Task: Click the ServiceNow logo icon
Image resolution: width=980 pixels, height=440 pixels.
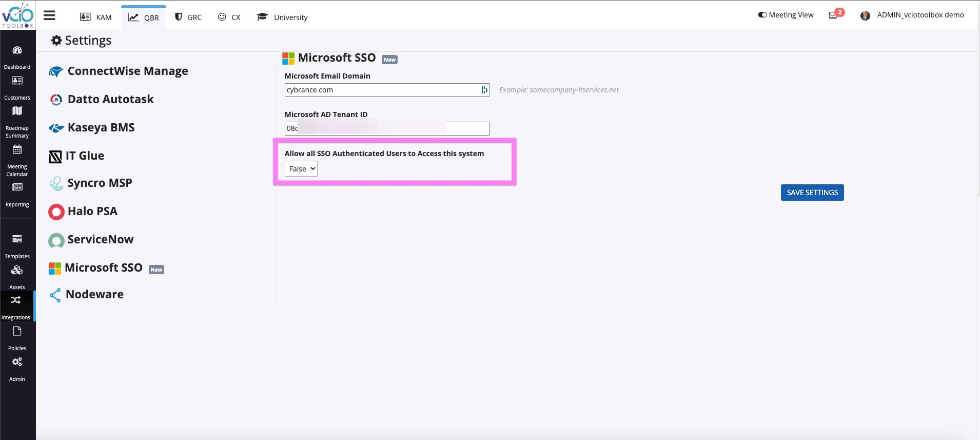Action: [56, 240]
